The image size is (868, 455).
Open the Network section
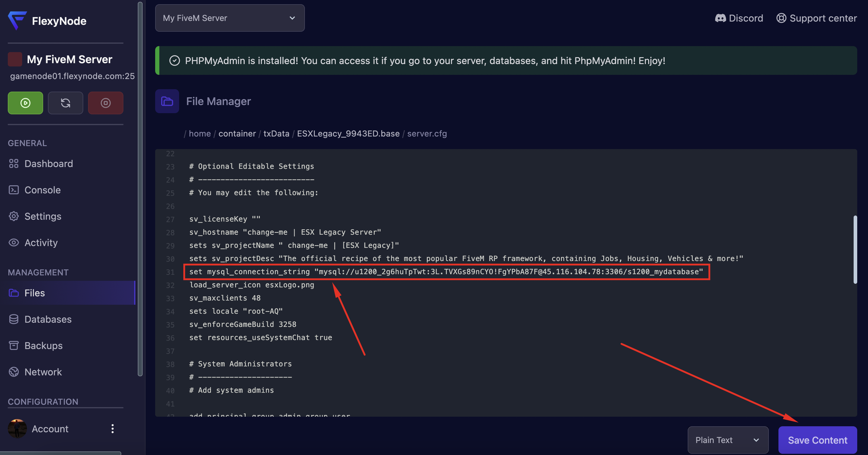pos(43,372)
